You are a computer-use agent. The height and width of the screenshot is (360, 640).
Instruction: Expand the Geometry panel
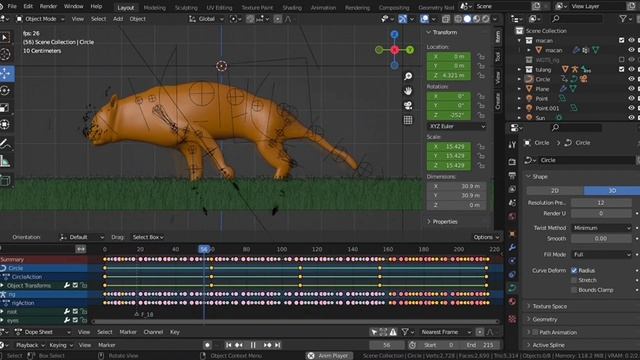pyautogui.click(x=544, y=319)
